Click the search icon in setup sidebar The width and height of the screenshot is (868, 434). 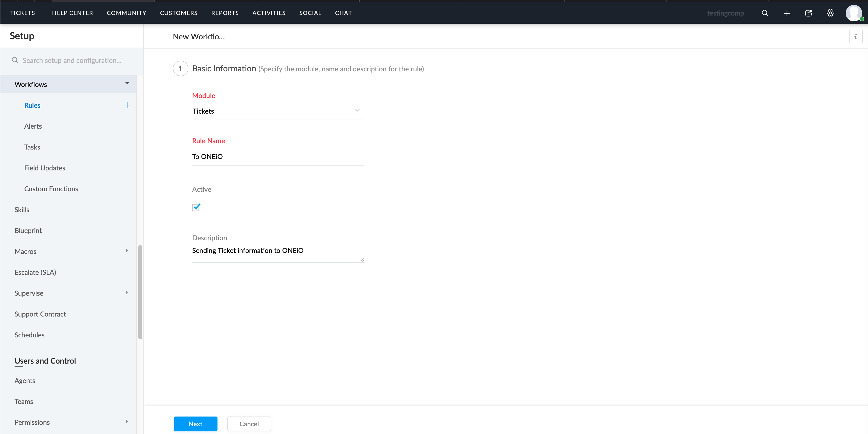coord(15,60)
